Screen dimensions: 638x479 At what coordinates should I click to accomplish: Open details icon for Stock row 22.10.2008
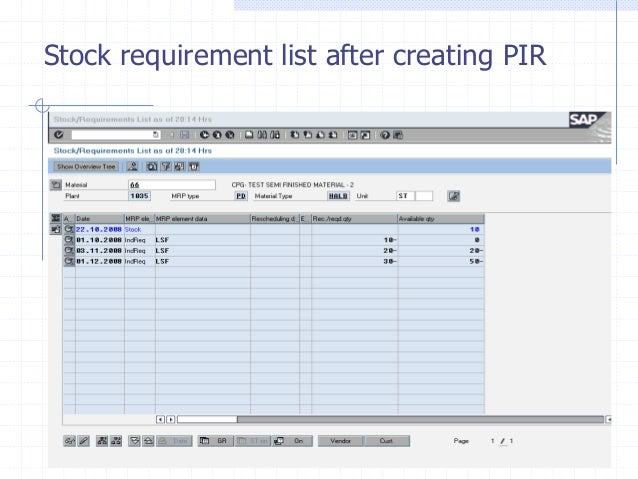point(69,229)
